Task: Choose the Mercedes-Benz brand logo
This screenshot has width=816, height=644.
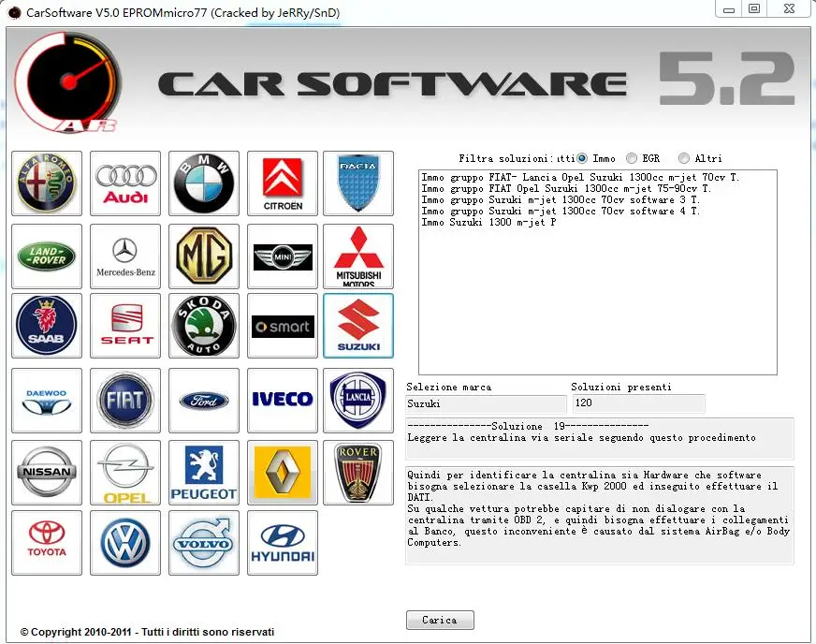Action: click(125, 256)
